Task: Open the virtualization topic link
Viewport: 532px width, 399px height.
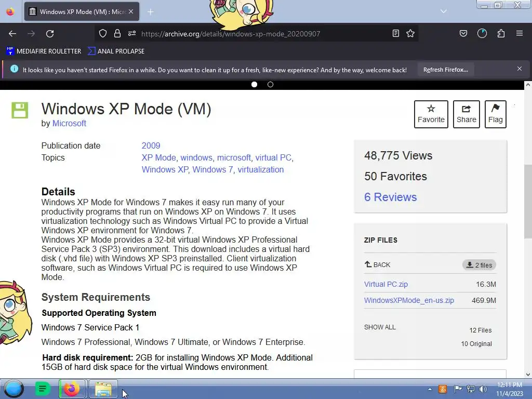Action: (261, 169)
